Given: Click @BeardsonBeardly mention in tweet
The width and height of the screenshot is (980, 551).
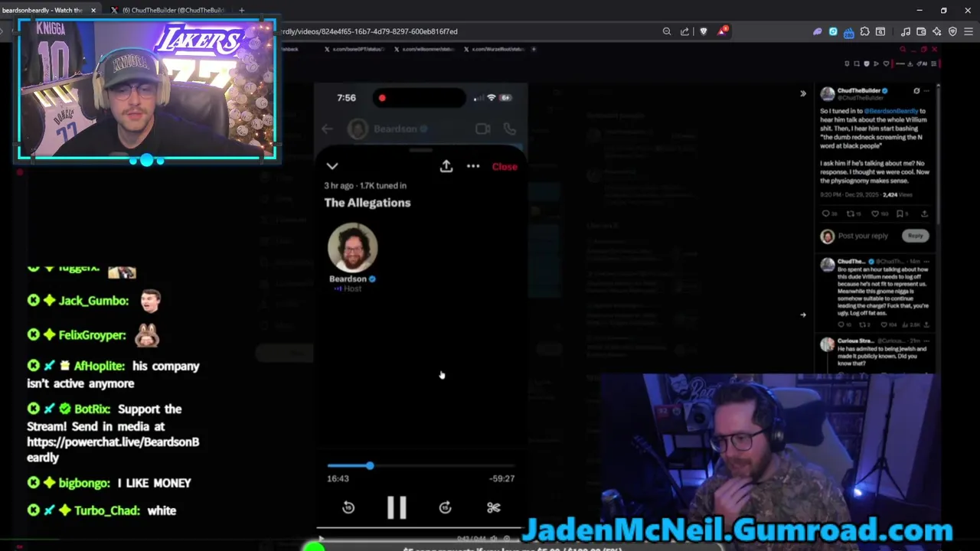Looking at the screenshot, I should 890,111.
